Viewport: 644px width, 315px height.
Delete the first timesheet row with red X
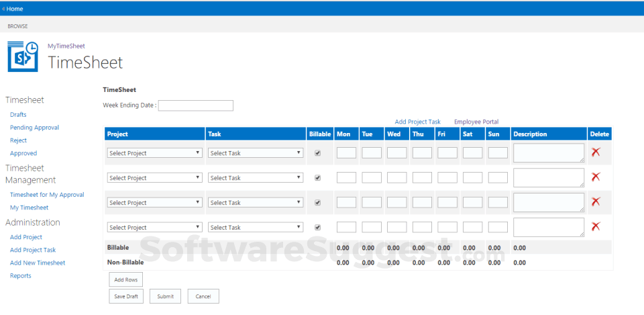point(596,152)
